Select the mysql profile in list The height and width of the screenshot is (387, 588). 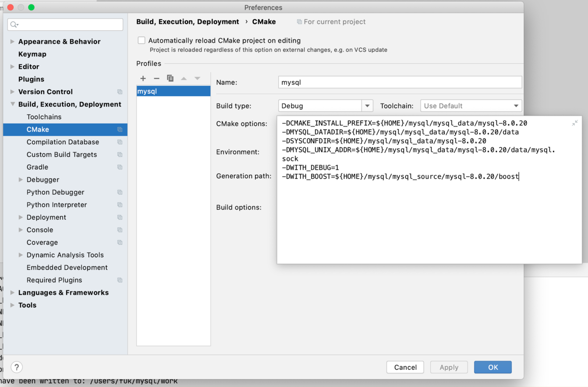[173, 91]
